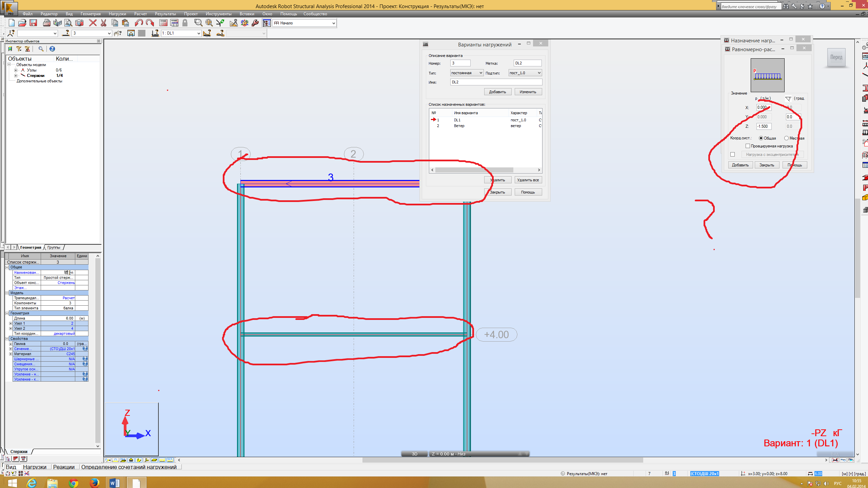Select the Местная coordinate system radio
868x488 pixels.
click(786, 138)
